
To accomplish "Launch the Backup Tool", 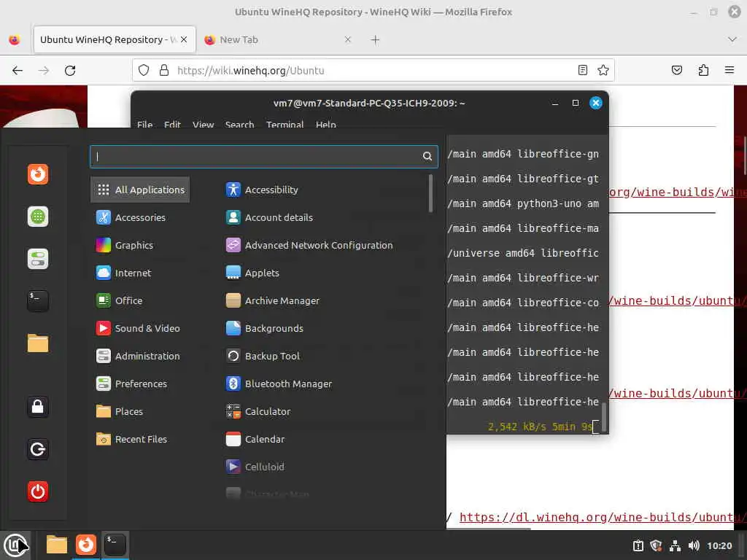I will 263,356.
